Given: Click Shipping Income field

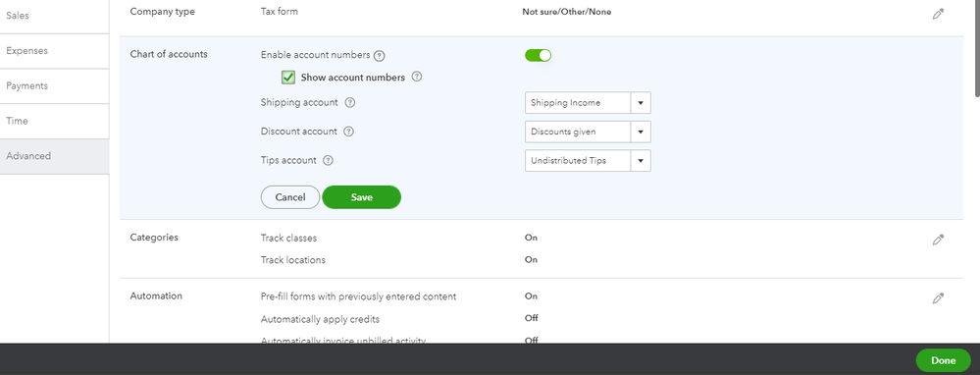Looking at the screenshot, I should [x=578, y=102].
